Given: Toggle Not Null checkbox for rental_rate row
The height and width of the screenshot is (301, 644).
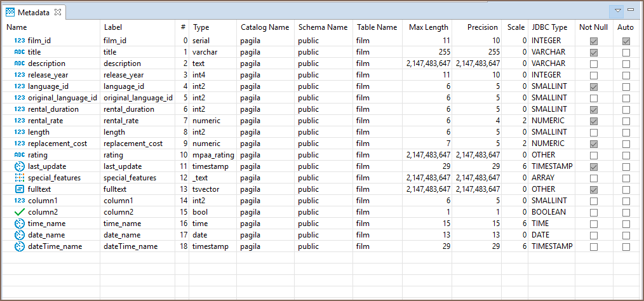Looking at the screenshot, I should coord(593,121).
